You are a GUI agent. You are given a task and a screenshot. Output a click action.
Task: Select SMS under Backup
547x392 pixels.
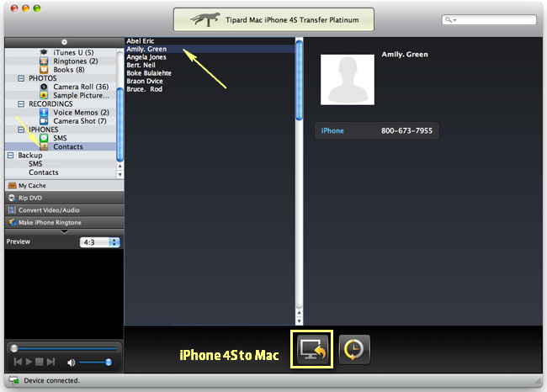coord(35,164)
